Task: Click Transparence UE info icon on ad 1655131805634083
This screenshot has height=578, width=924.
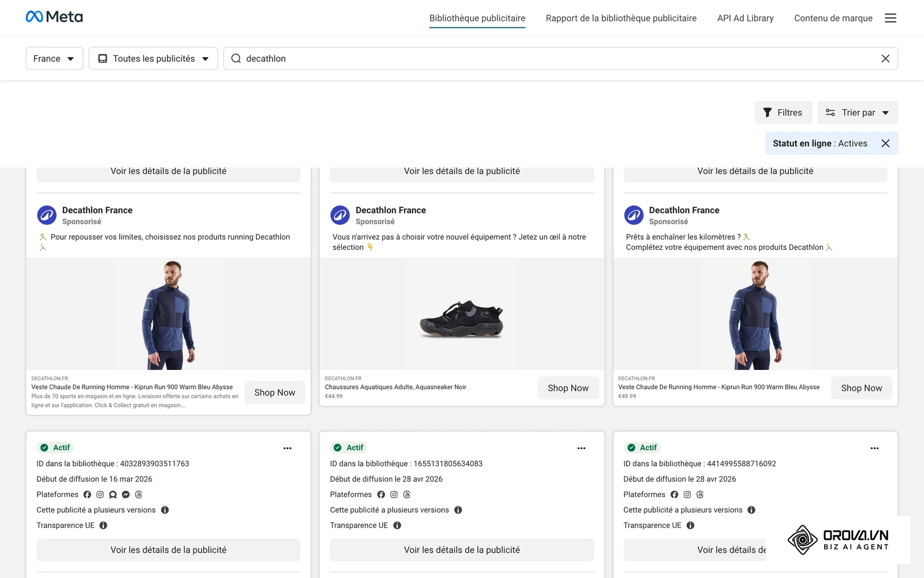Action: (x=397, y=525)
